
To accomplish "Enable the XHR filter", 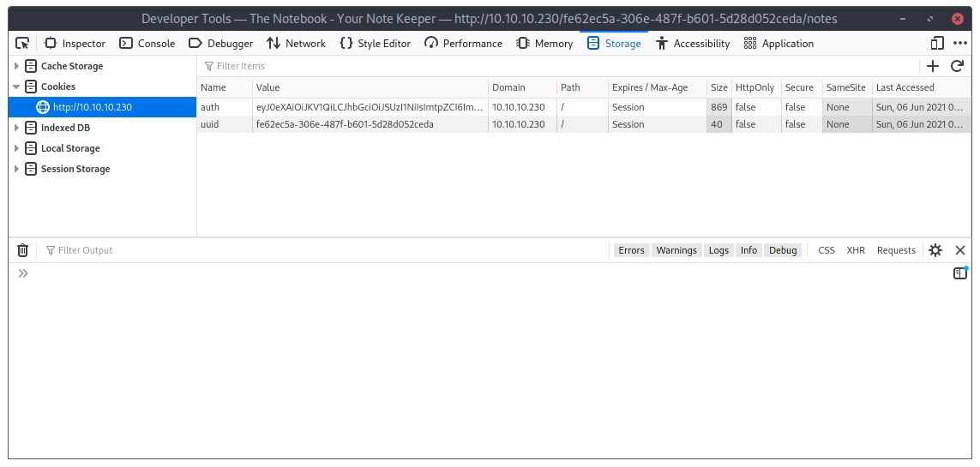I will pos(856,250).
